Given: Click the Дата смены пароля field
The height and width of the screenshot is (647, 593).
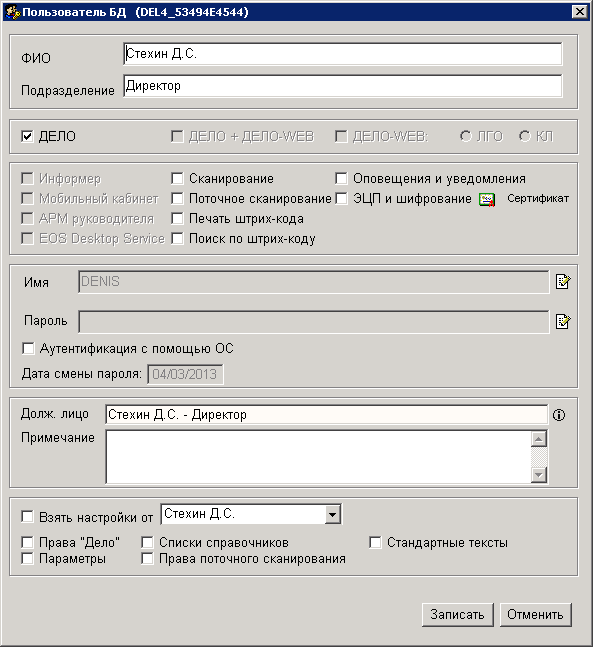Looking at the screenshot, I should (185, 374).
